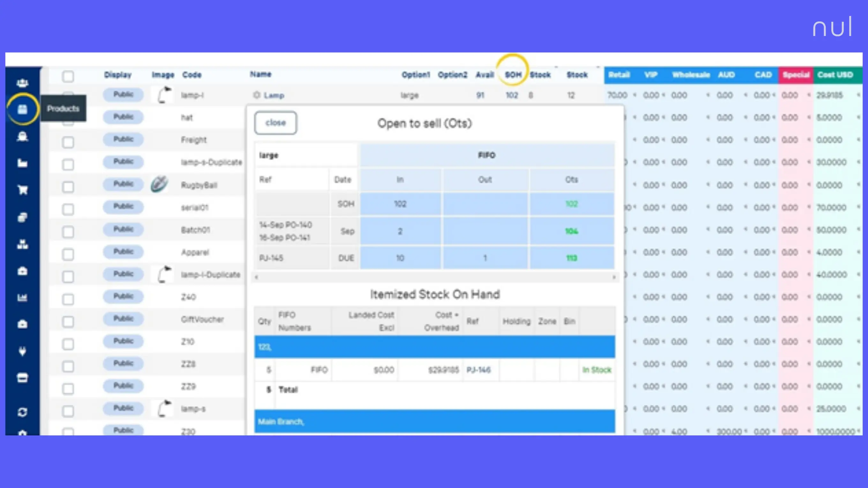Click SOH value 102 in lamp-l row

click(512, 95)
